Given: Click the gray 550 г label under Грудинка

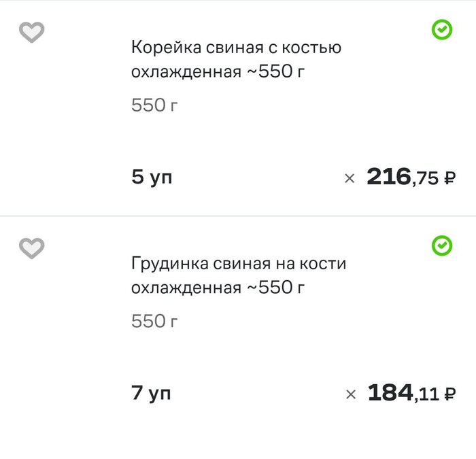Looking at the screenshot, I should coord(154,321).
